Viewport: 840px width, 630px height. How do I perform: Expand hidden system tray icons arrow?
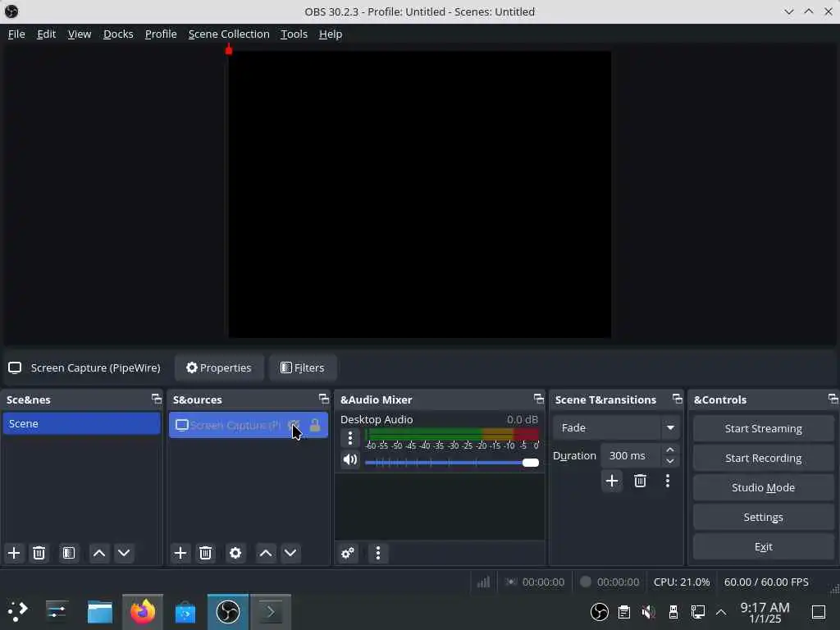pos(721,611)
